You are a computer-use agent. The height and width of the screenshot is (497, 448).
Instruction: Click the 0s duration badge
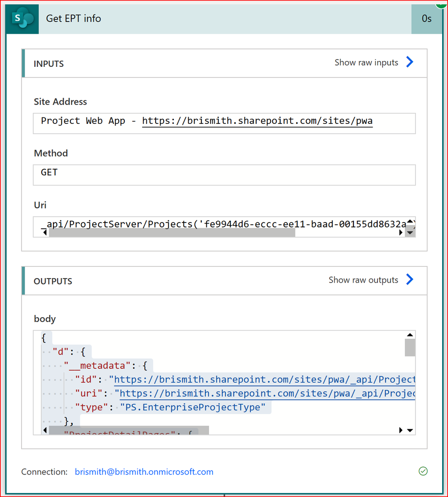click(x=427, y=19)
